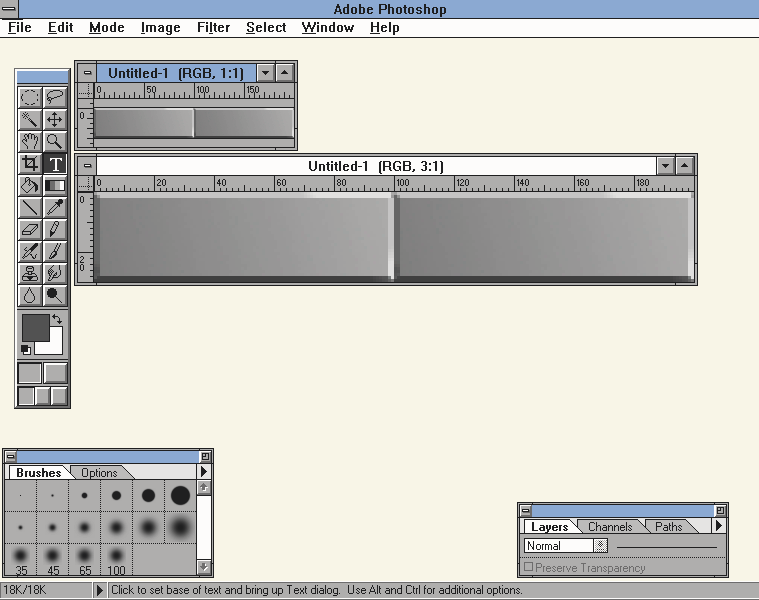759x600 pixels.
Task: Open the Mode menu
Action: (x=106, y=28)
